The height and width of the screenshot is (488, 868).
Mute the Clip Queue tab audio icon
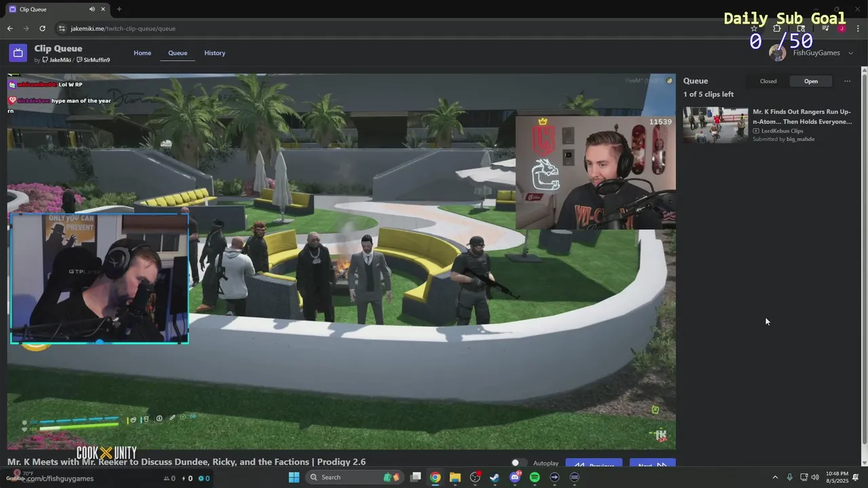92,9
